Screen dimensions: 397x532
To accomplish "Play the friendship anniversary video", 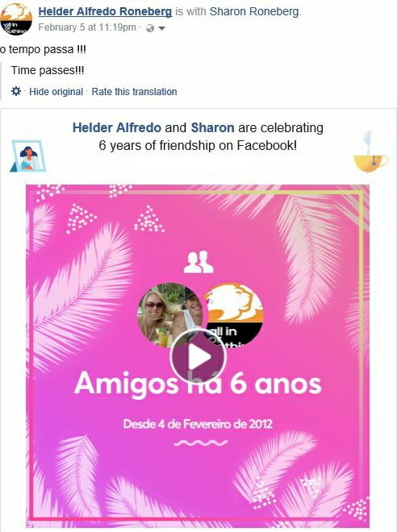I will pos(198,356).
